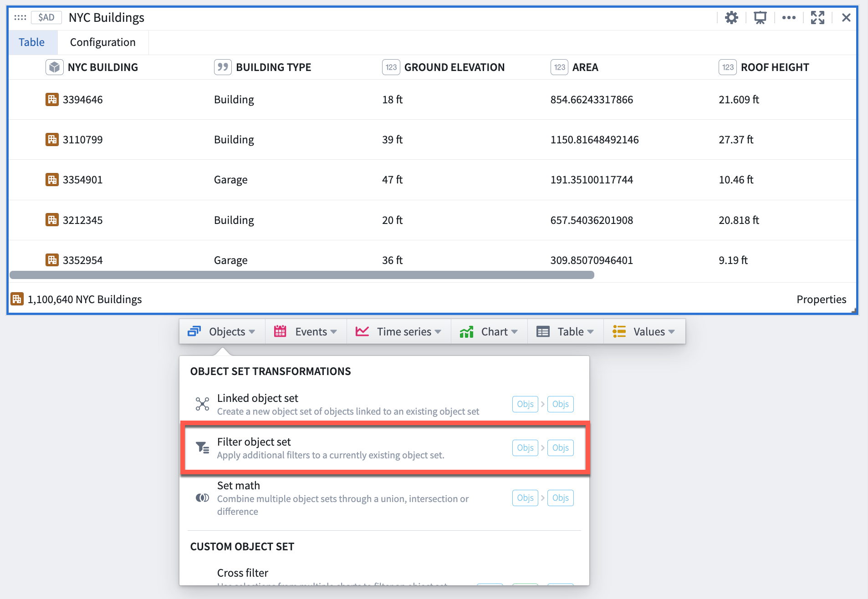Click the Values list icon
Viewport: 868px width, 599px height.
coord(619,331)
